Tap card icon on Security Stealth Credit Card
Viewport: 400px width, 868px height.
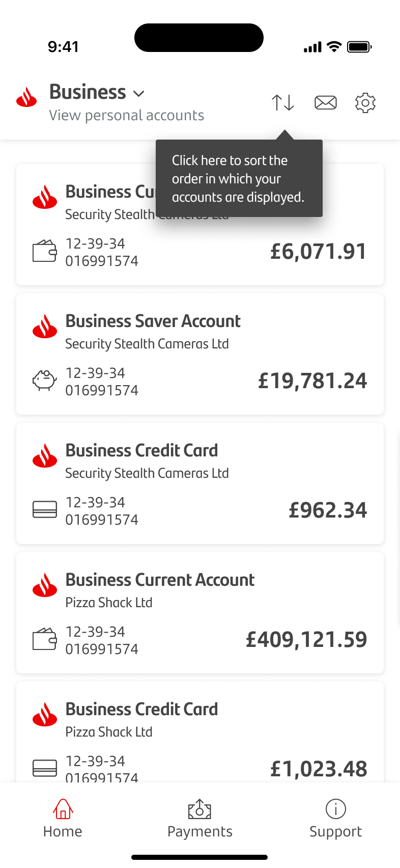[44, 509]
